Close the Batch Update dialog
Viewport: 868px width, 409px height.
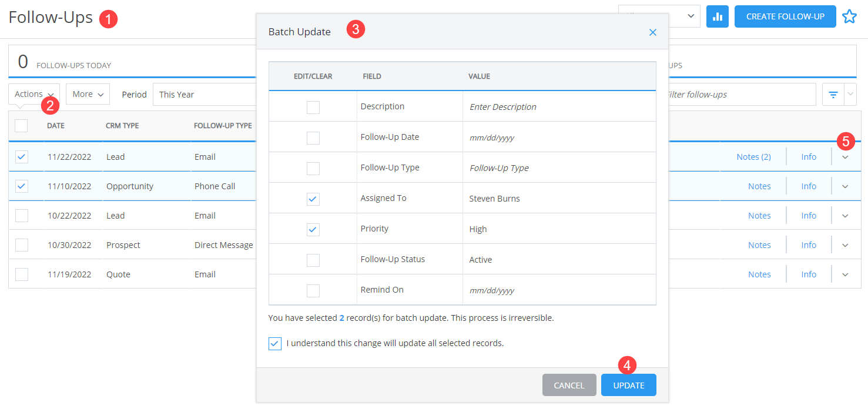[653, 32]
